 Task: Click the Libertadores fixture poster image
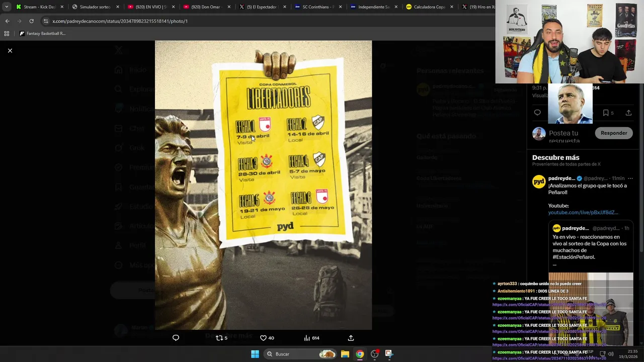coord(263,185)
